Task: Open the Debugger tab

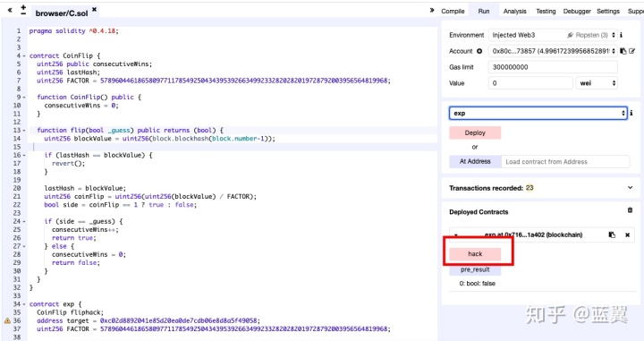Action: pos(577,11)
